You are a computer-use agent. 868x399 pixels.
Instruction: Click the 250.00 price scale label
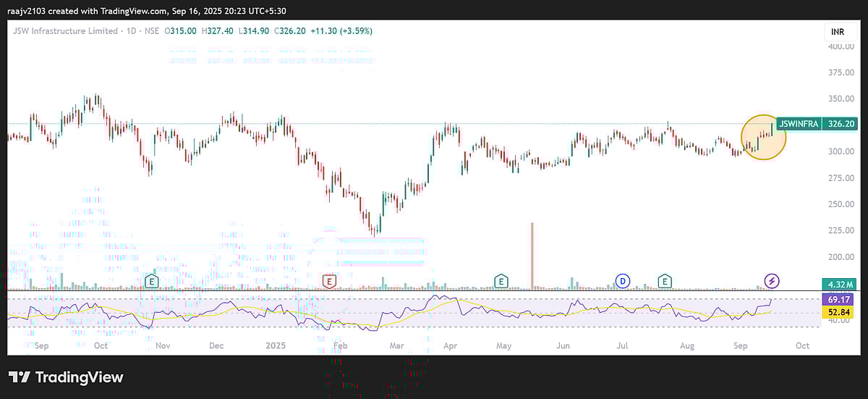click(x=841, y=204)
